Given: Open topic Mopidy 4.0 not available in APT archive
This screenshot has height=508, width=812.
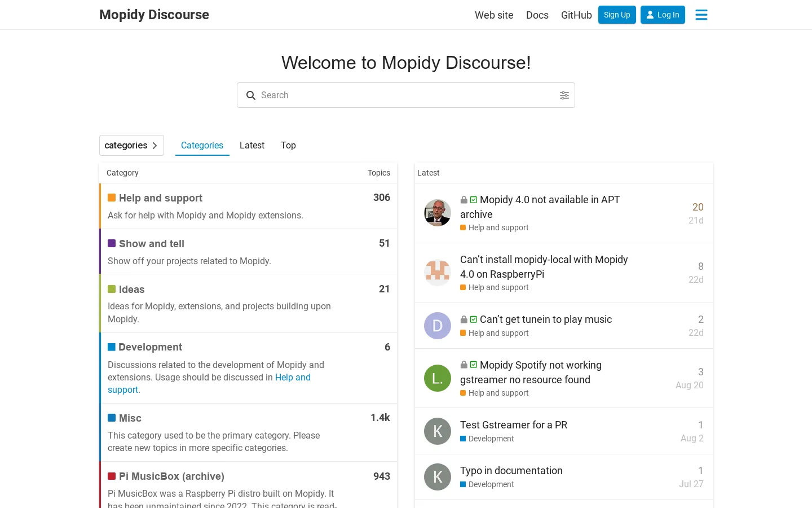Looking at the screenshot, I should tap(540, 207).
